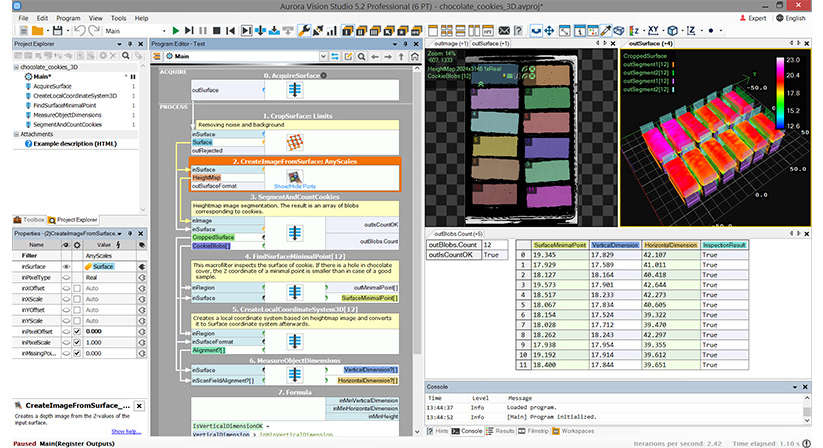
Task: Click the question mark help icon
Action: [518, 31]
